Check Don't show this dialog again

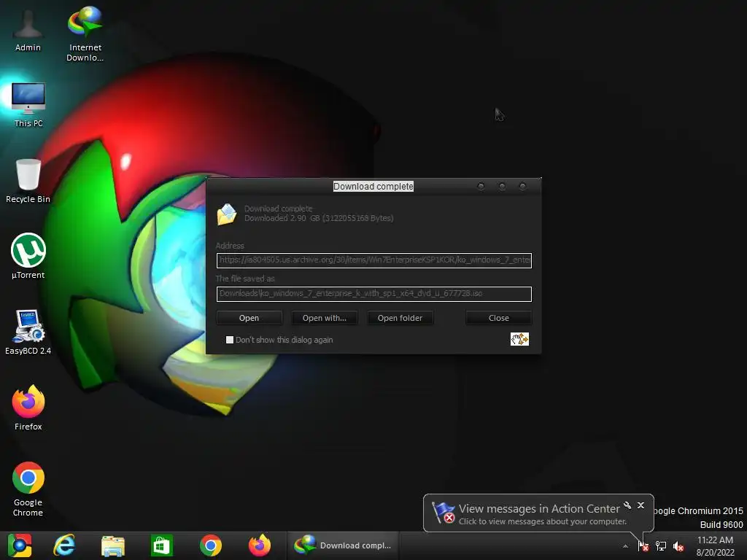pyautogui.click(x=230, y=340)
